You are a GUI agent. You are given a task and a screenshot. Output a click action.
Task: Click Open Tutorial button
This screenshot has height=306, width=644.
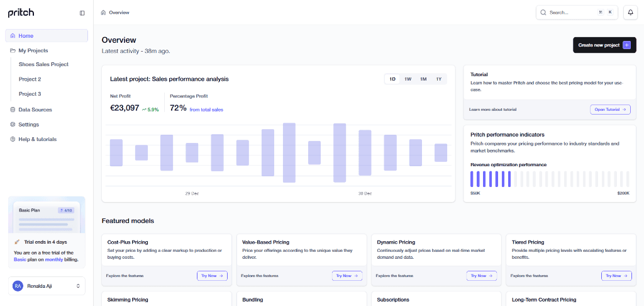point(610,110)
